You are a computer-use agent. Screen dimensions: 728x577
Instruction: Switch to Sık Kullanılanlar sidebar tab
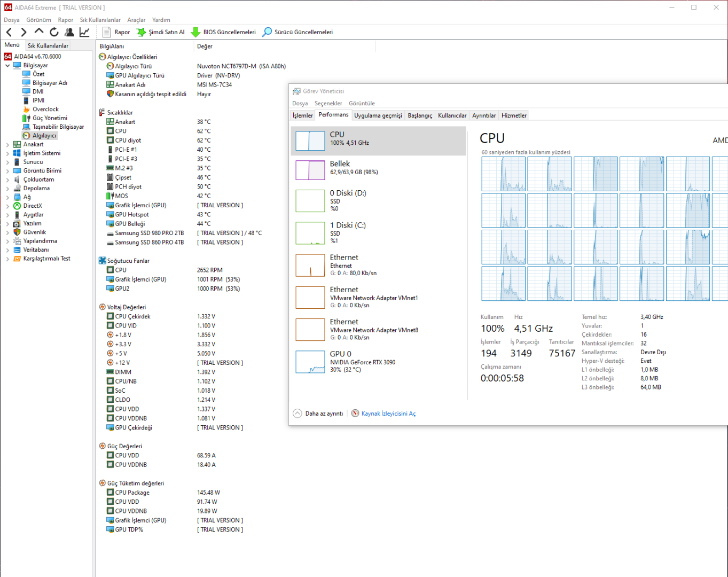(x=48, y=45)
